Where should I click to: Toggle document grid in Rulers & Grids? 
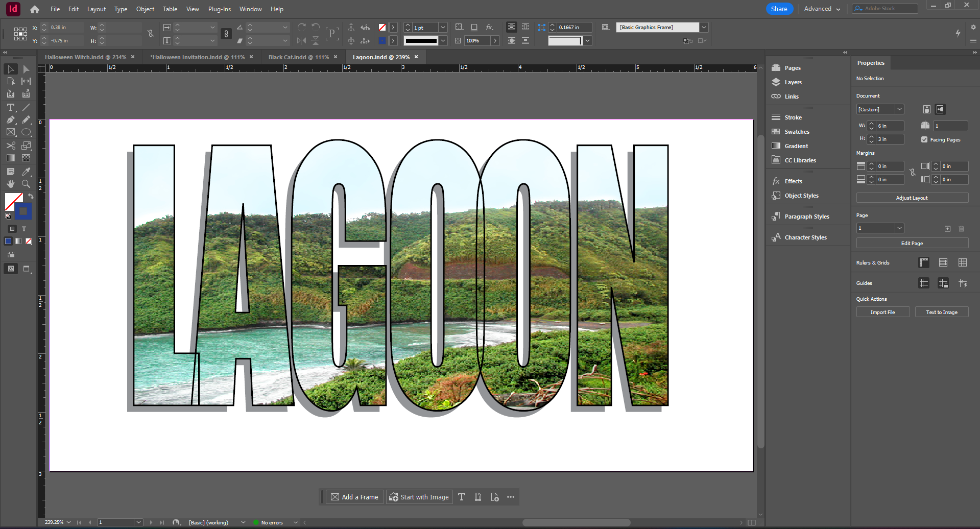click(963, 262)
